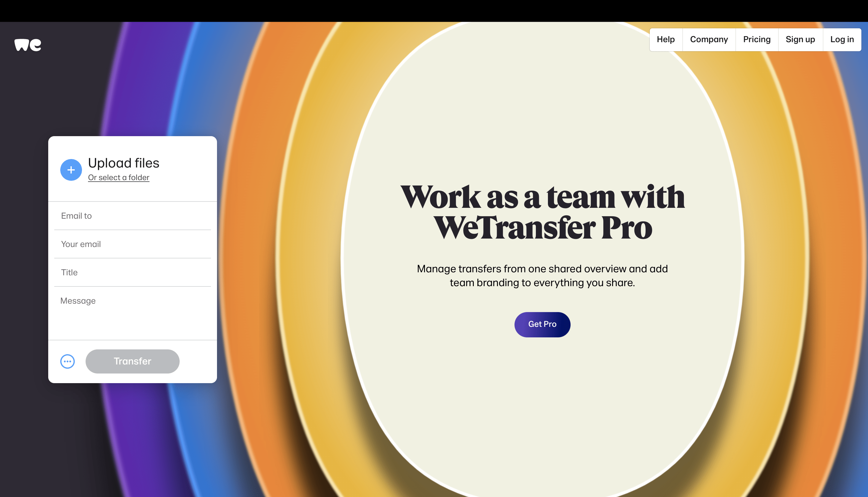Click the Title input field

point(132,272)
